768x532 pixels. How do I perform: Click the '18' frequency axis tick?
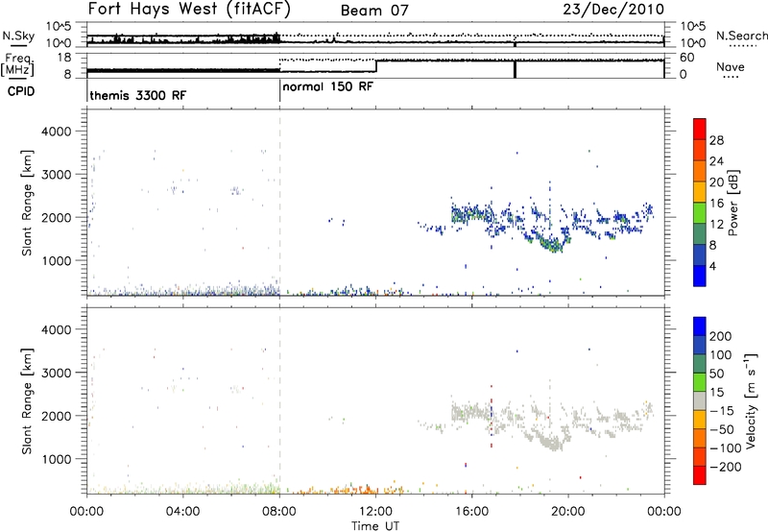pos(63,58)
